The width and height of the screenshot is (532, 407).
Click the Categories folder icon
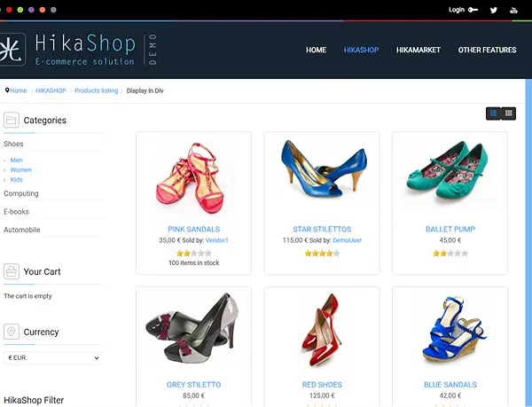(12, 120)
